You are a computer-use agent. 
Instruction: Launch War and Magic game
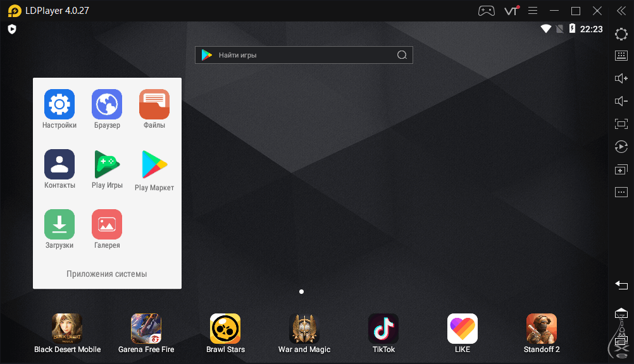(304, 329)
